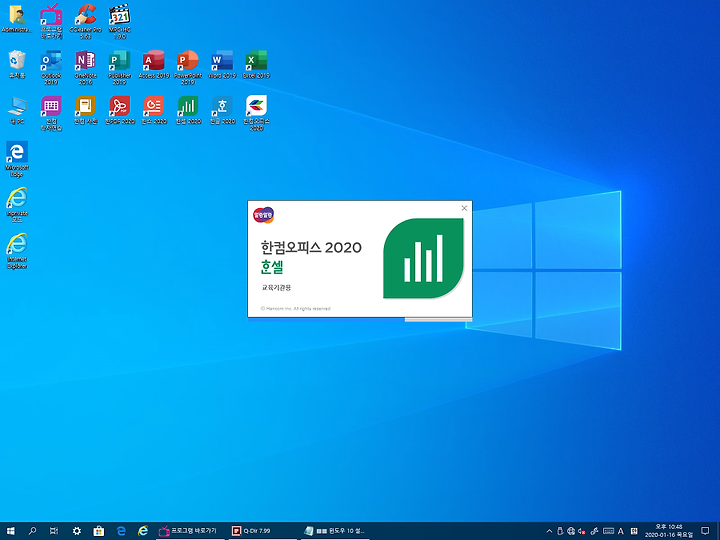720x540 pixels.
Task: Open the Action Center notifications
Action: point(705,531)
